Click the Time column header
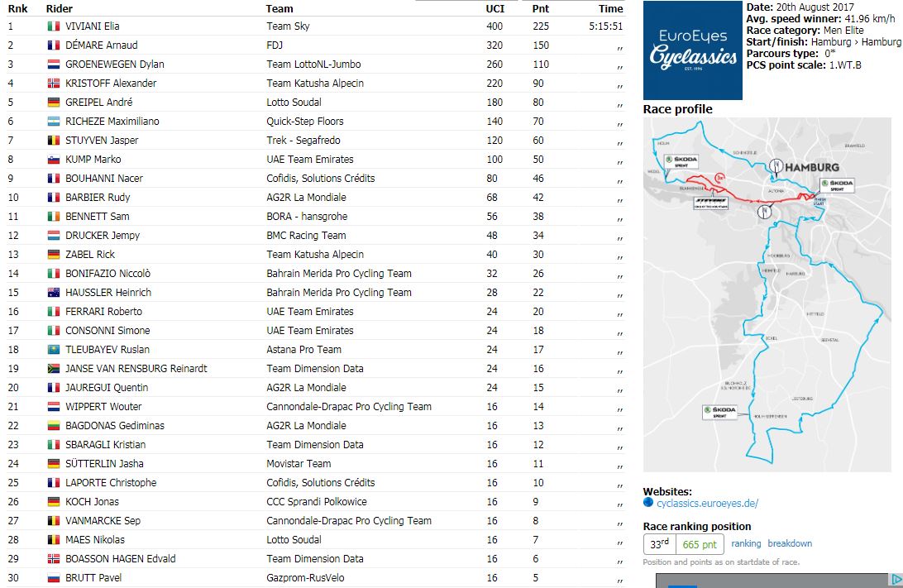 click(610, 8)
